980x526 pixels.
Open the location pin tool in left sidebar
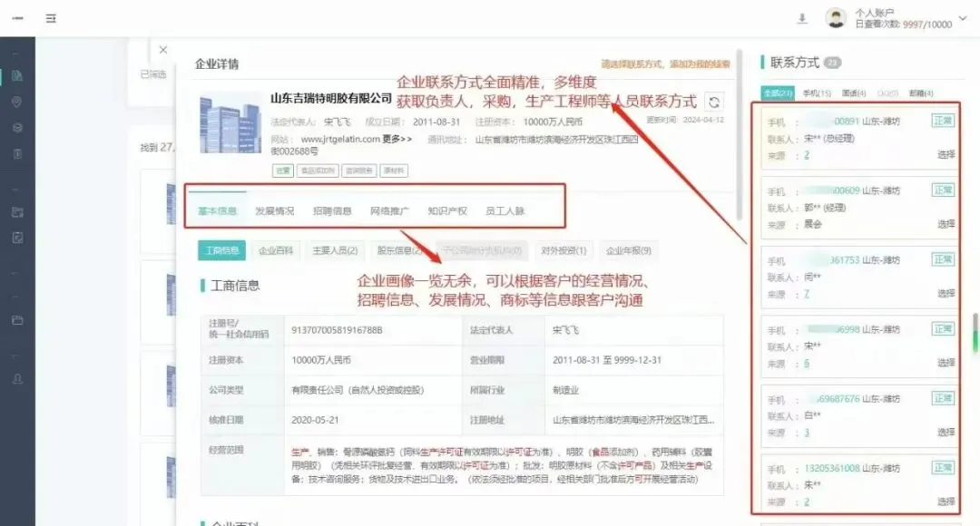tap(18, 102)
